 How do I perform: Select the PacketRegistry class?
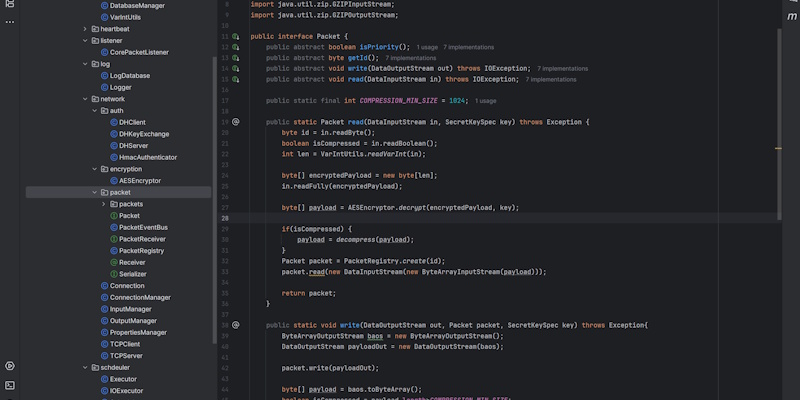coord(141,251)
